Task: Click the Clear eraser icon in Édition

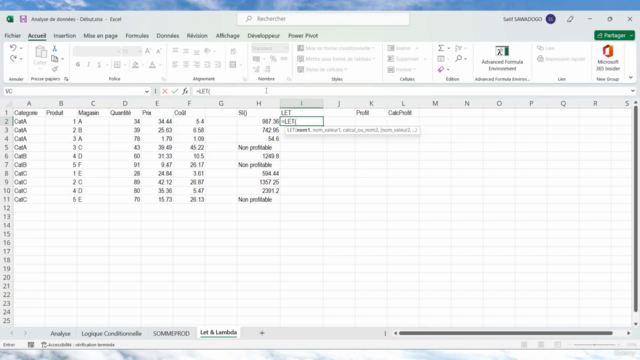Action: pos(441,69)
